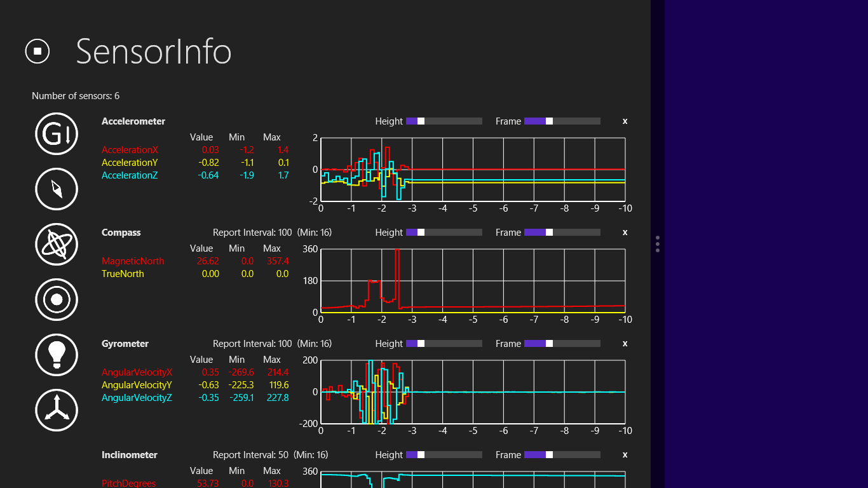Select the Gyrometer sensor icon
The image size is (868, 488).
(x=57, y=244)
